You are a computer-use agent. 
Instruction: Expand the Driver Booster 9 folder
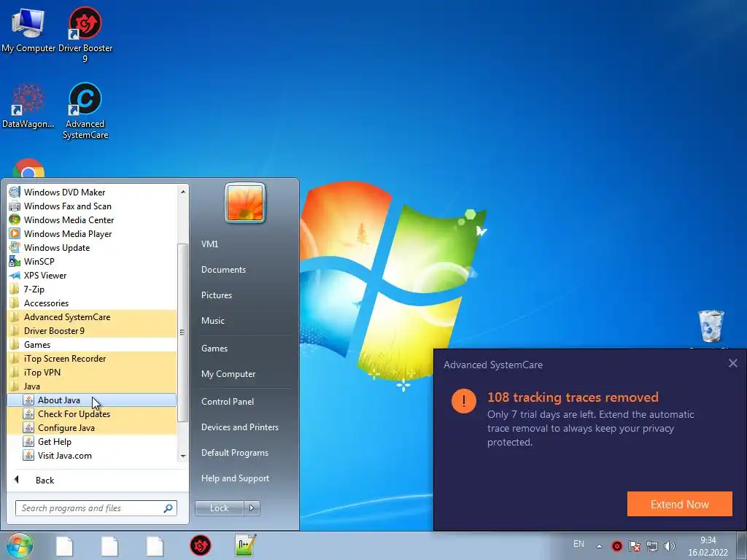pyautogui.click(x=91, y=330)
